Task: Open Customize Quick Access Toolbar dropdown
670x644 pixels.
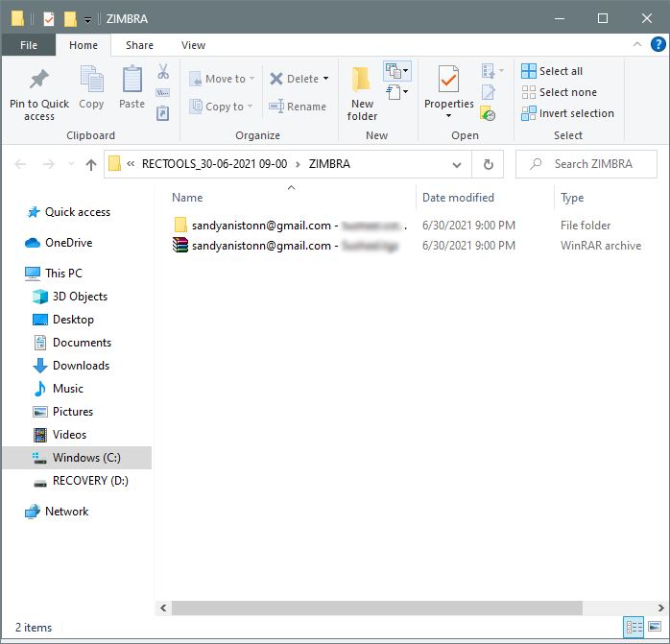Action: 87,19
